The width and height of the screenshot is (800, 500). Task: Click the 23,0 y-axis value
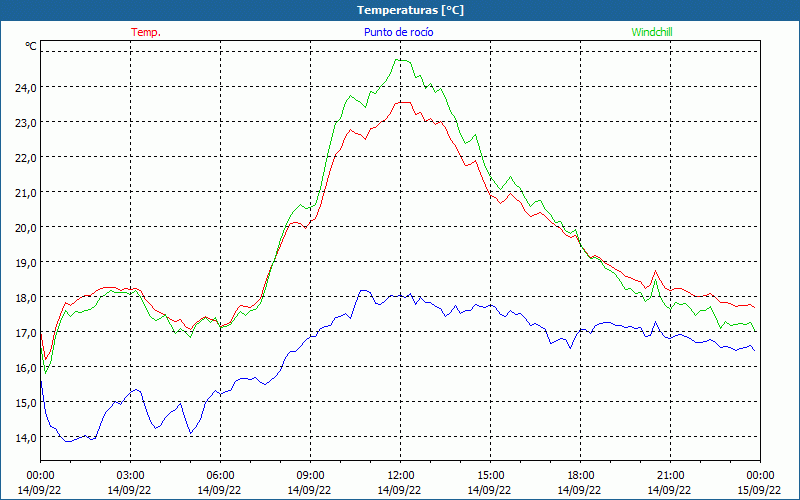click(26, 123)
